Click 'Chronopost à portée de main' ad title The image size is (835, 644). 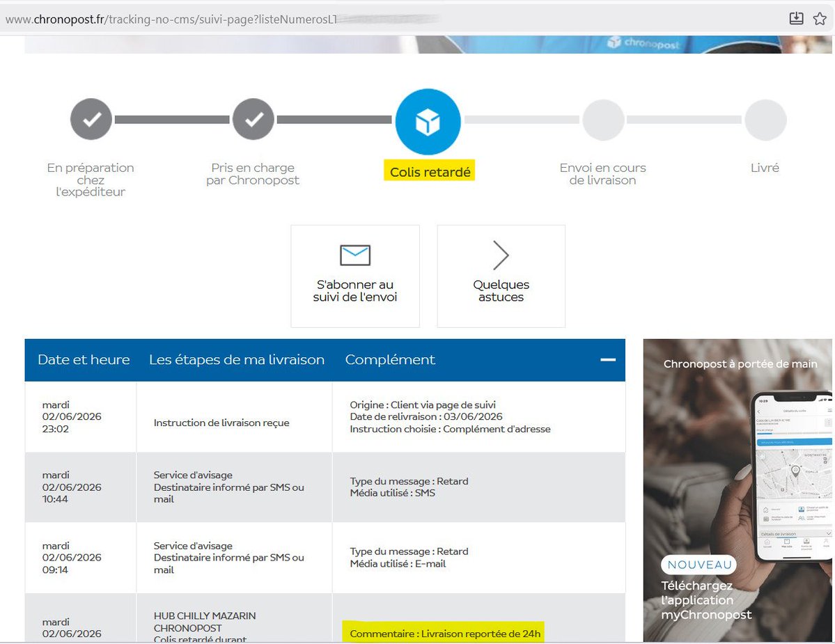[740, 364]
